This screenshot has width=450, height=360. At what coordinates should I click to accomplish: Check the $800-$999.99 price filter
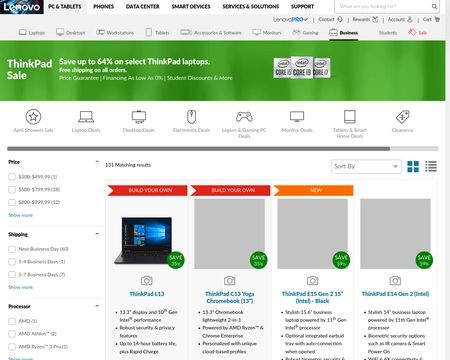point(12,202)
